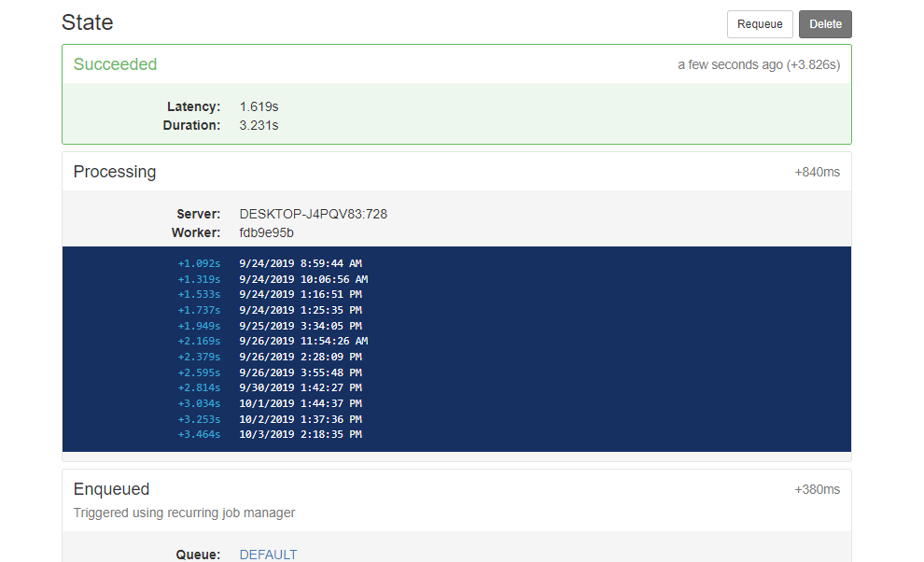The width and height of the screenshot is (924, 562).
Task: Click the Worker: label
Action: 196,233
